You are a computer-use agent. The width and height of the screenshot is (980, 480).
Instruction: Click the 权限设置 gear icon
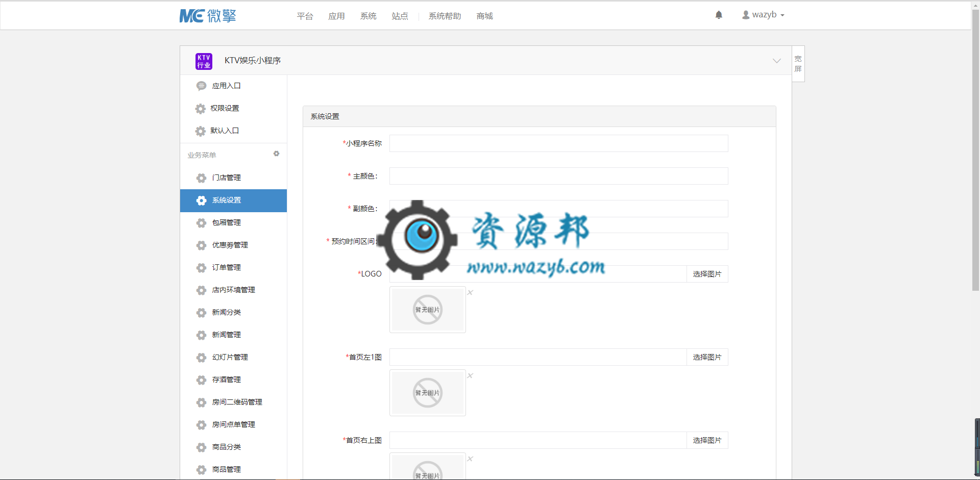(x=201, y=109)
